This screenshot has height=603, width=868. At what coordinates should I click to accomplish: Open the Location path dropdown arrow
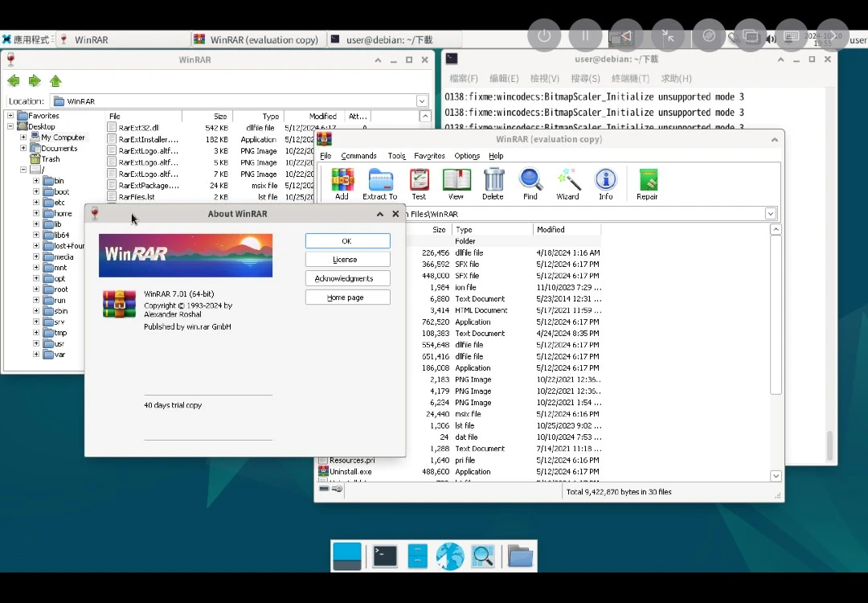[422, 101]
